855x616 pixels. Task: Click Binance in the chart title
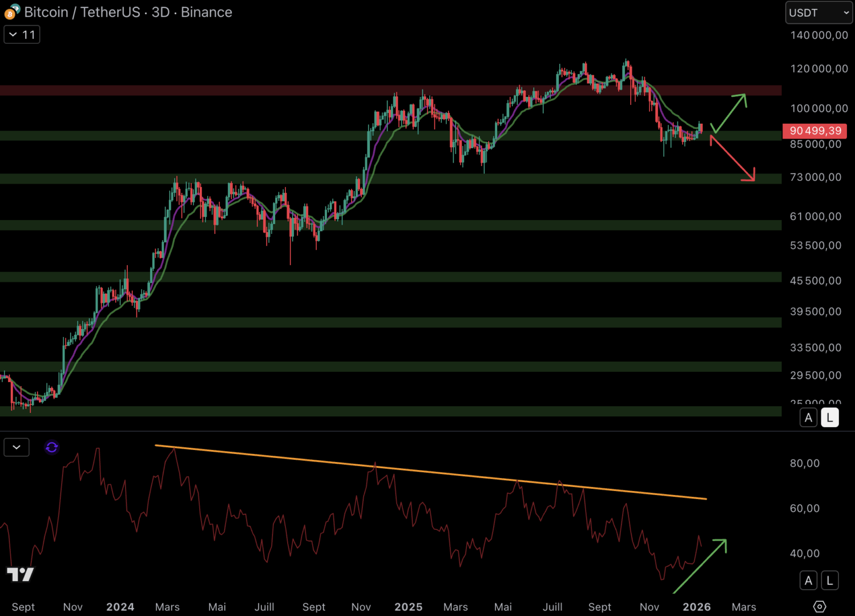(206, 12)
